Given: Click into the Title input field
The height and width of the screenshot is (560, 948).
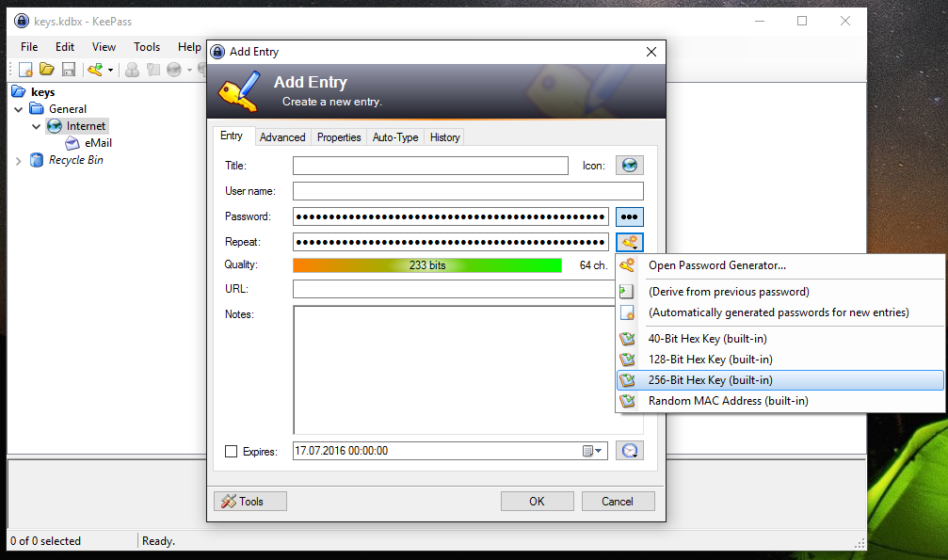Looking at the screenshot, I should pyautogui.click(x=430, y=166).
